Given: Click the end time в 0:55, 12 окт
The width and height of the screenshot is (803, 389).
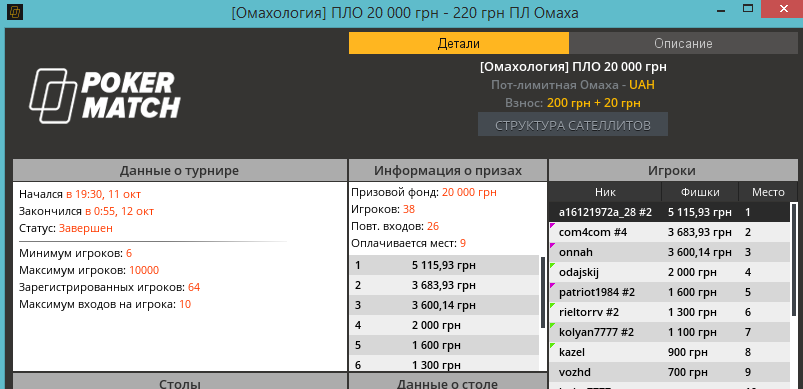Looking at the screenshot, I should click(119, 211).
